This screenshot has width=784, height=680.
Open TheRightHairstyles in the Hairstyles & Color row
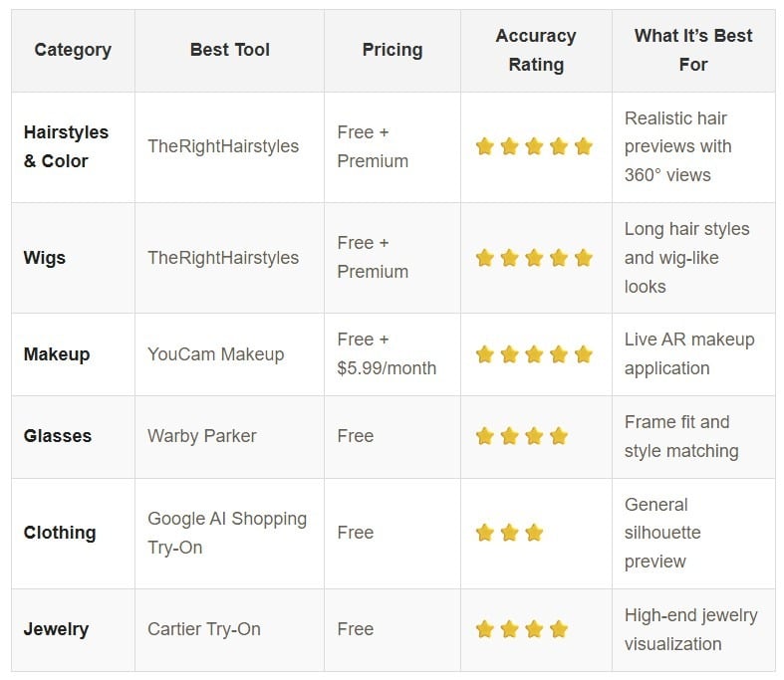(223, 146)
